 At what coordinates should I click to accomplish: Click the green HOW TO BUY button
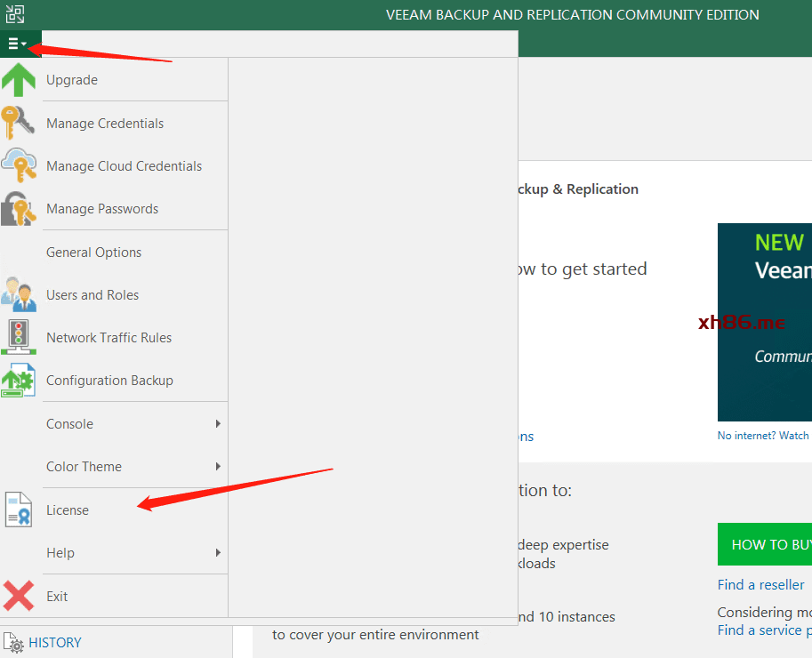tap(765, 544)
